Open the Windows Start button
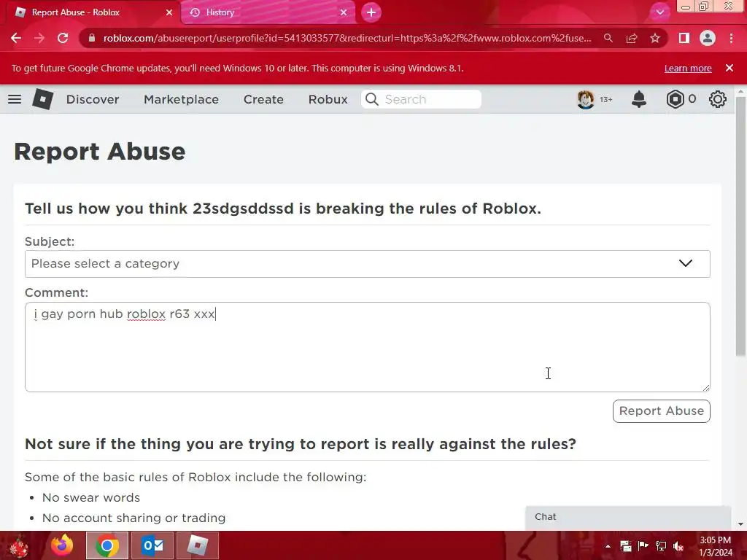Image resolution: width=747 pixels, height=560 pixels. coord(19,545)
